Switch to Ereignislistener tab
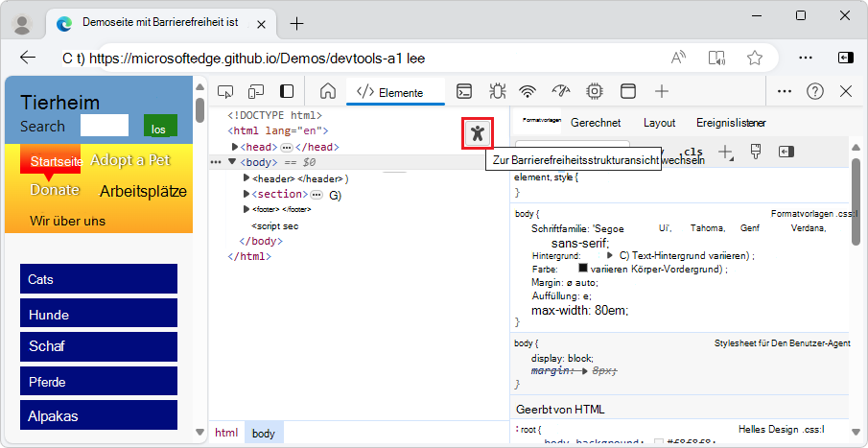This screenshot has width=868, height=448. click(x=731, y=123)
